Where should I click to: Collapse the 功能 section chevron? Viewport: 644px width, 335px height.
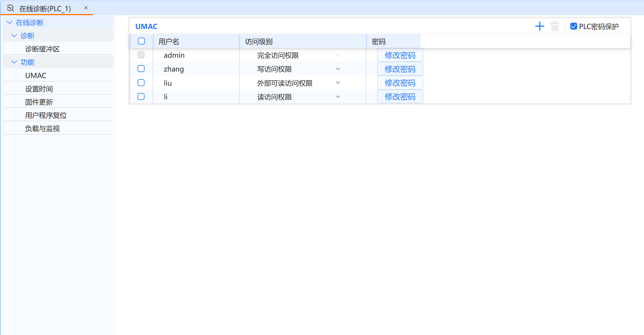click(x=14, y=62)
